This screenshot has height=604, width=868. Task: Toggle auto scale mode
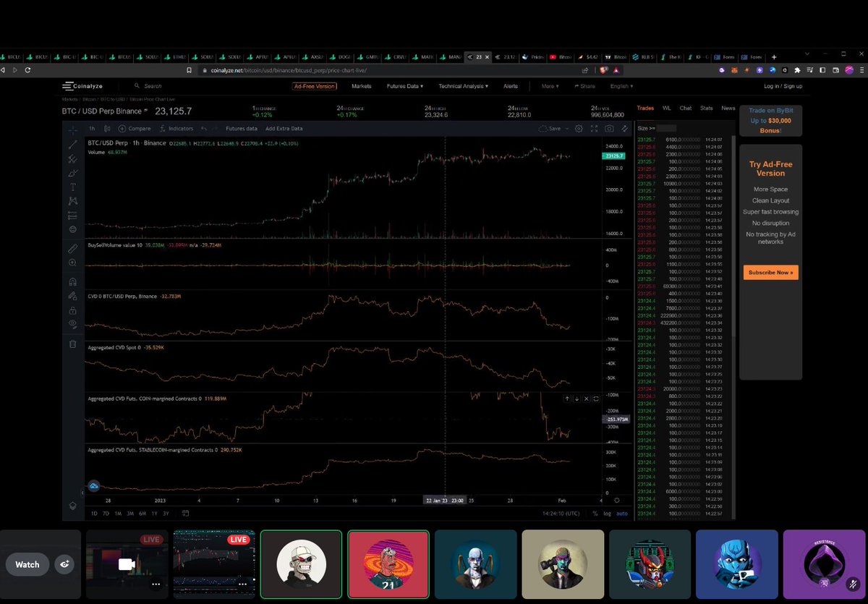(x=622, y=514)
